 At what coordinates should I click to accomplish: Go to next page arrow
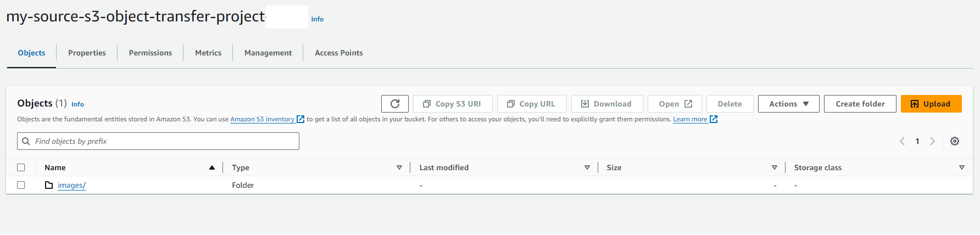932,141
